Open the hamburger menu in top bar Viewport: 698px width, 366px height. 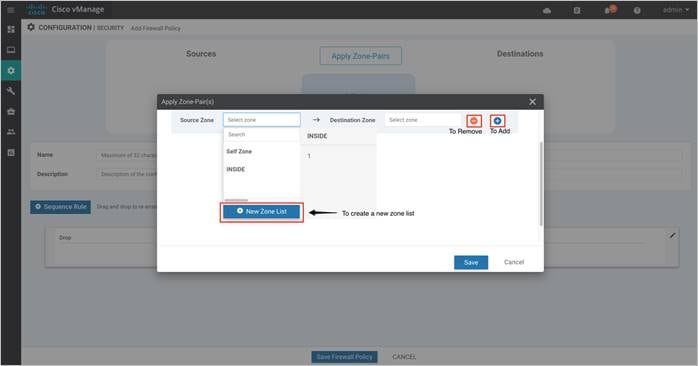click(11, 10)
